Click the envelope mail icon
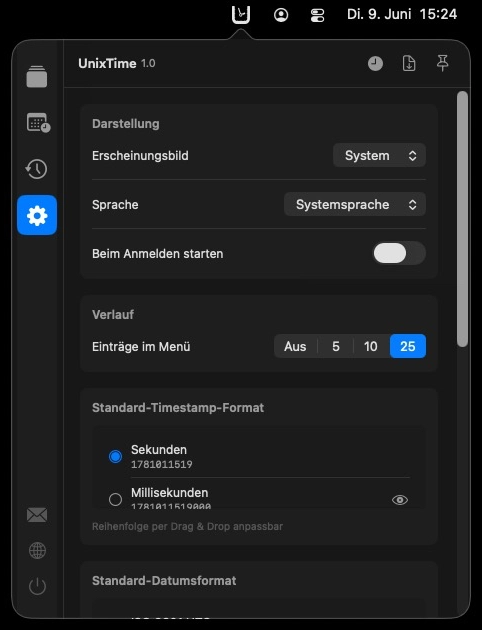The image size is (482, 630). pyautogui.click(x=37, y=515)
